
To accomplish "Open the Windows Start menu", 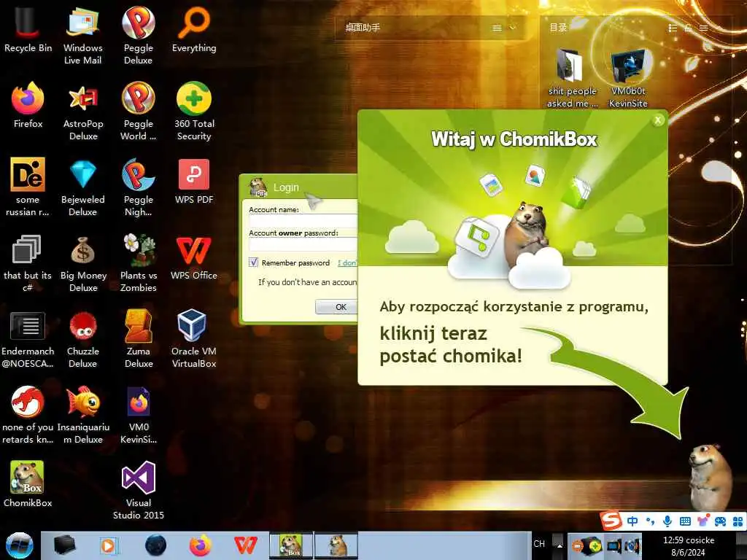I will coord(20,545).
